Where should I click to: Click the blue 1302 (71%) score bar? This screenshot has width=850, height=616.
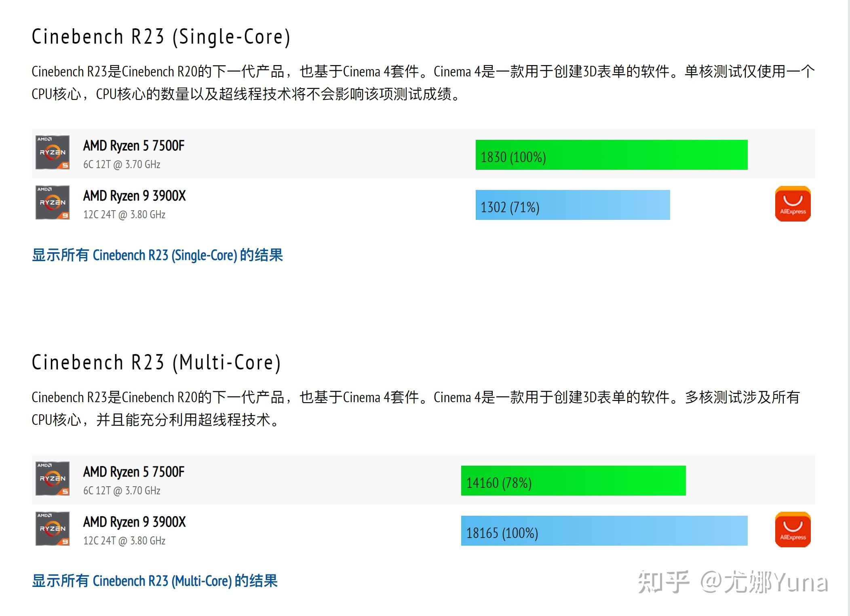572,205
